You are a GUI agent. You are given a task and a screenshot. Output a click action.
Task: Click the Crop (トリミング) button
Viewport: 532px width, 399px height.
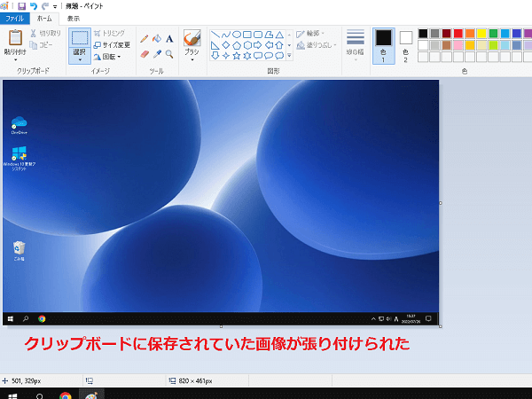(110, 34)
